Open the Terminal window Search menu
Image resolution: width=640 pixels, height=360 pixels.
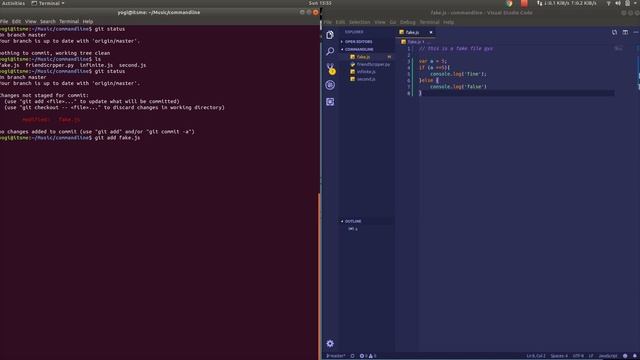tap(48, 21)
